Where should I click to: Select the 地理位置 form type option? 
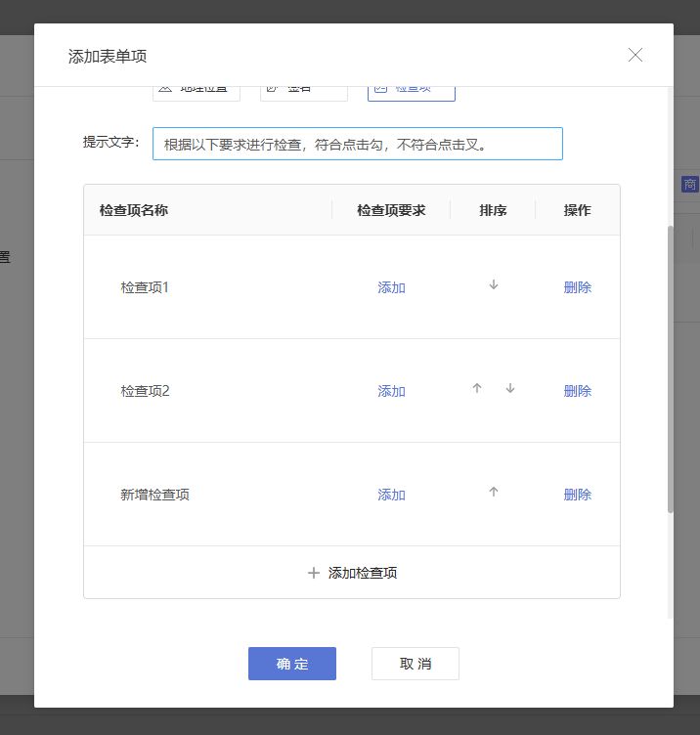[197, 92]
